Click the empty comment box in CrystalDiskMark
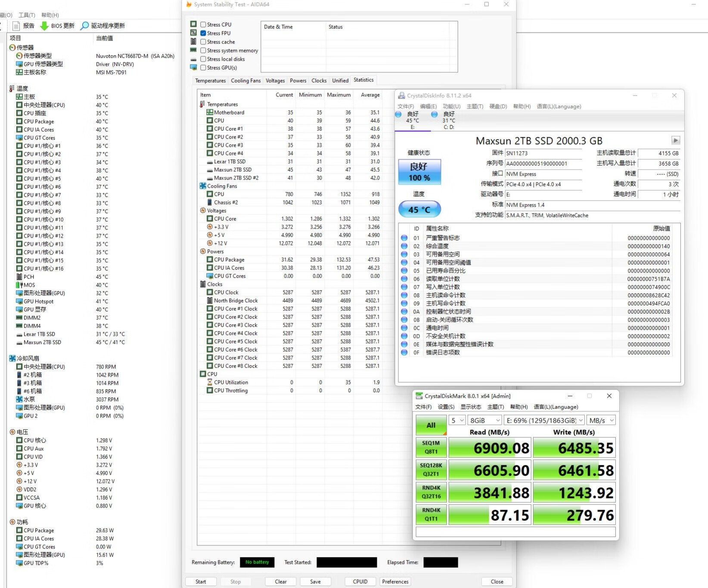Image resolution: width=708 pixels, height=588 pixels. click(515, 532)
